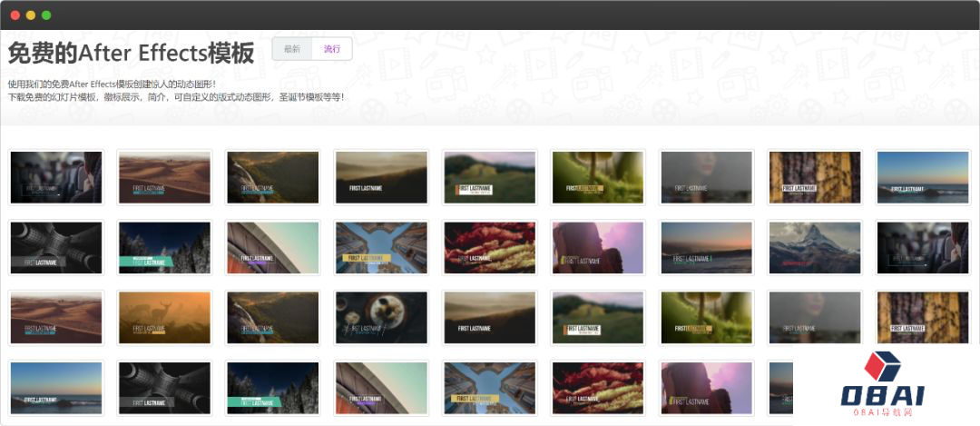This screenshot has width=980, height=426.
Task: Open the snowy mountain peak template thumbnail
Action: click(x=814, y=248)
